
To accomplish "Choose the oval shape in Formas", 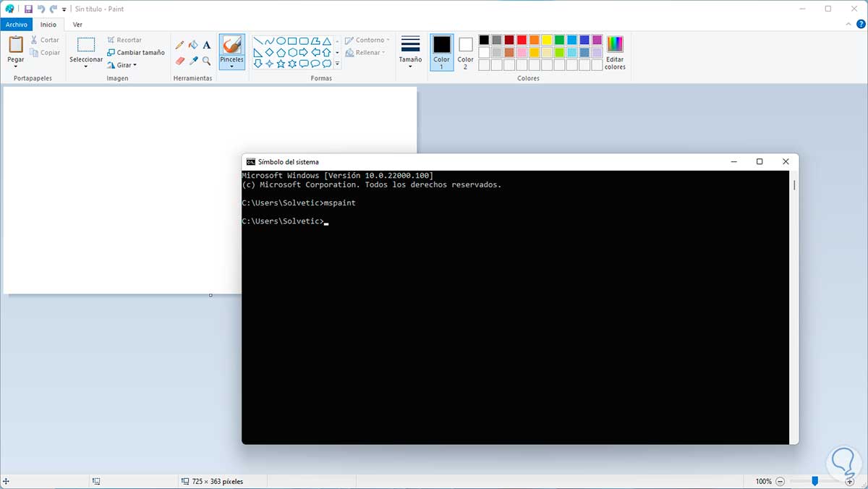I will click(281, 41).
